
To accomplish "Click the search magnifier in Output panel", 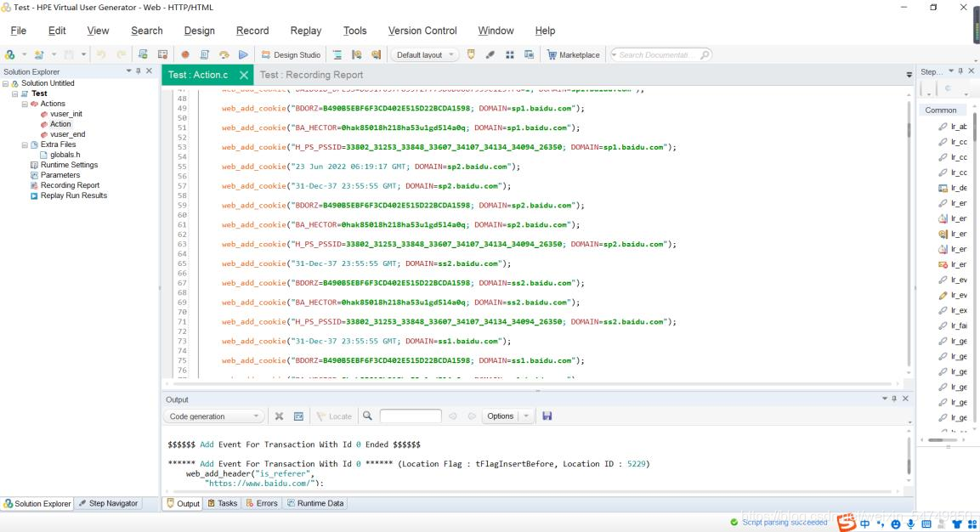I will pyautogui.click(x=367, y=416).
